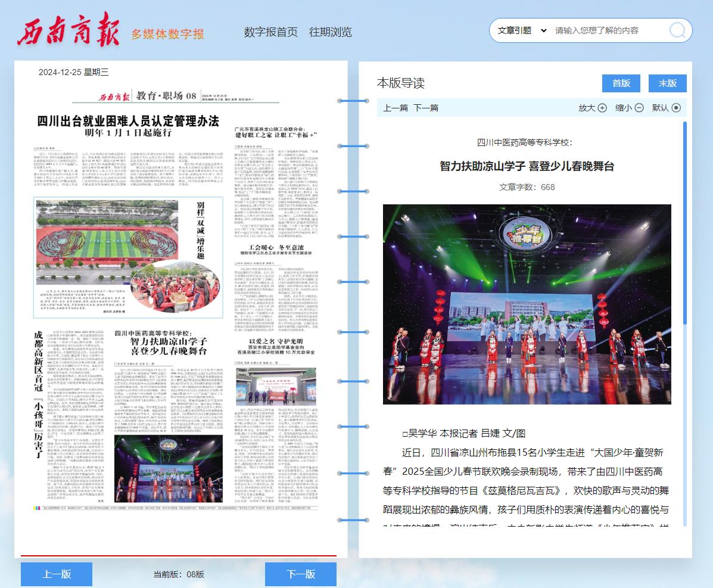713x588 pixels.
Task: Click the 首版 button
Action: click(x=621, y=83)
